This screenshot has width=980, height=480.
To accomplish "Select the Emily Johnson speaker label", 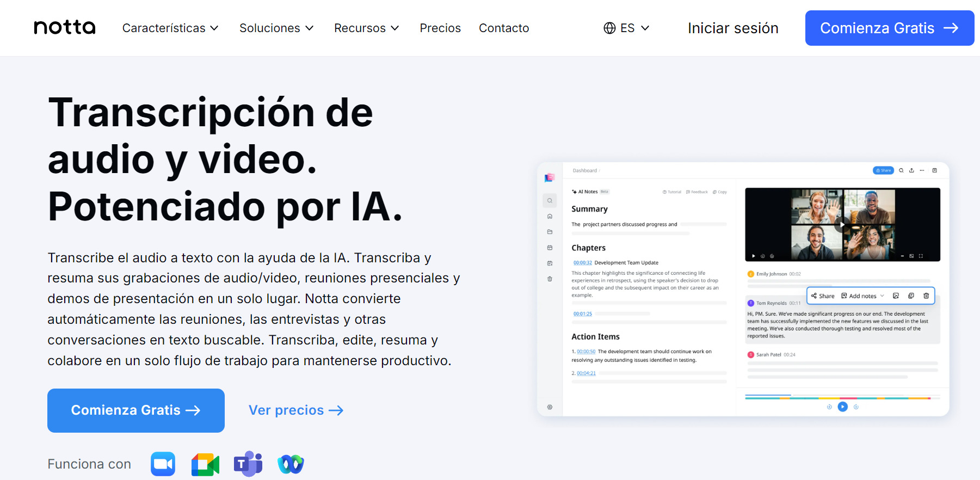I will click(772, 274).
